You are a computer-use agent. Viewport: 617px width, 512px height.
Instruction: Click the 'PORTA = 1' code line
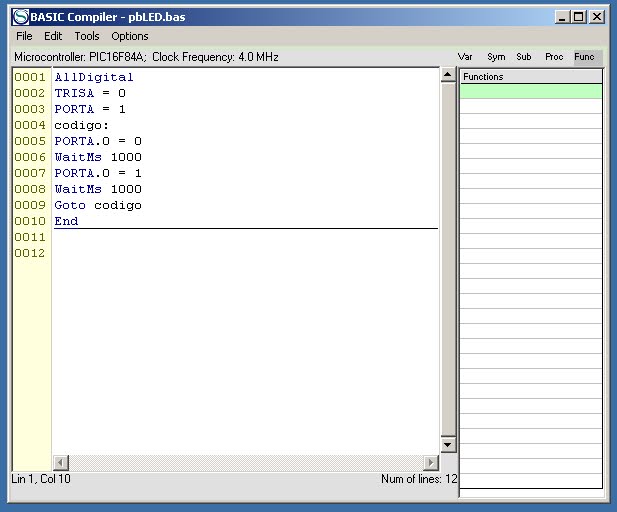[90, 109]
